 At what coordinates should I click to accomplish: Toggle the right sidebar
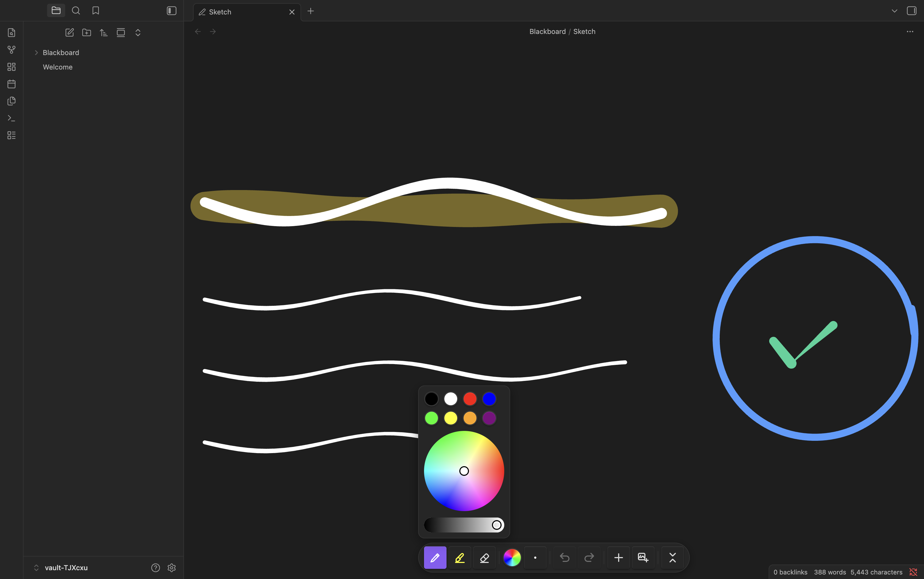point(911,11)
